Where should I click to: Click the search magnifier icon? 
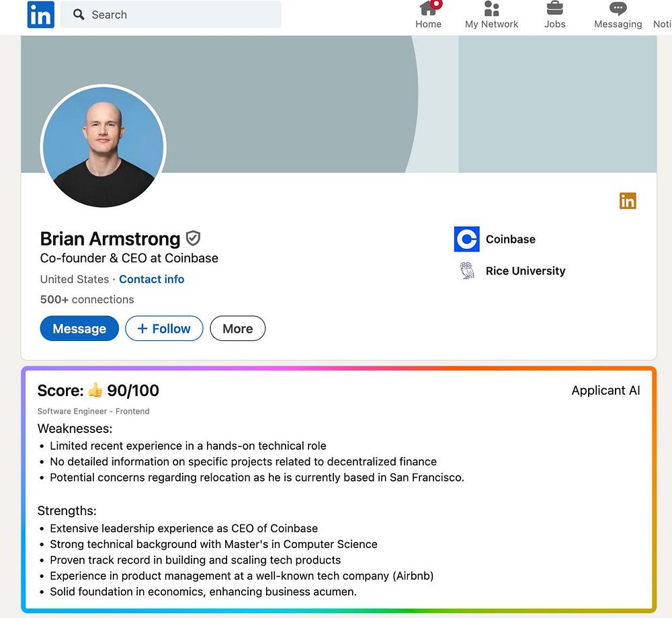[x=79, y=15]
